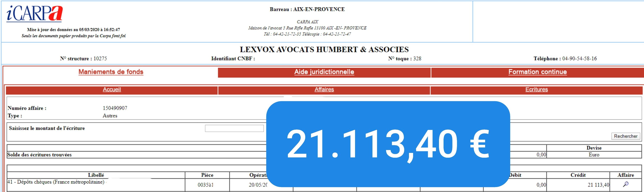Select affaire number 150490907
Viewport: 644px width, 192px height.
click(115, 108)
